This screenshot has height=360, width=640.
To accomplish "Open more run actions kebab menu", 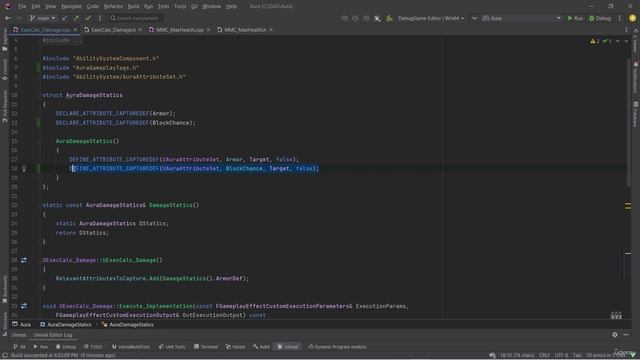I will pos(620,18).
